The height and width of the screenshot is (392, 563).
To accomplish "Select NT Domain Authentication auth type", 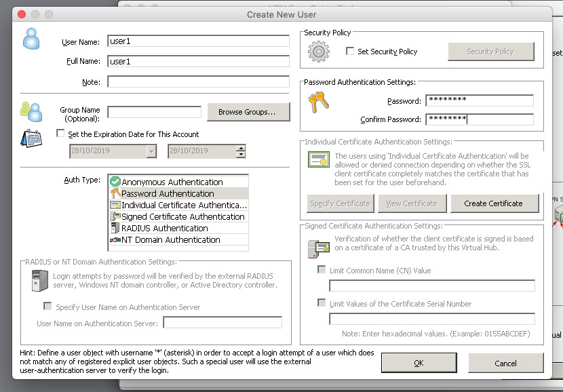I will pyautogui.click(x=170, y=239).
